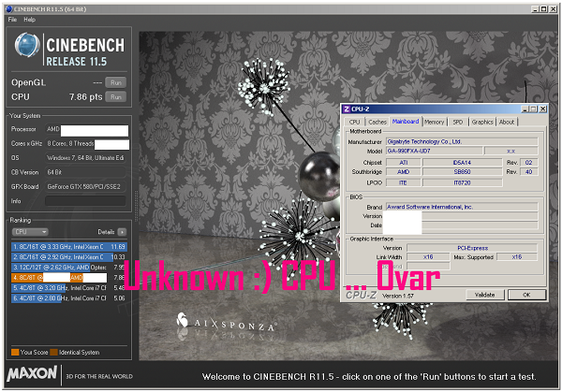Open the Help menu in Cinebench

pos(29,20)
